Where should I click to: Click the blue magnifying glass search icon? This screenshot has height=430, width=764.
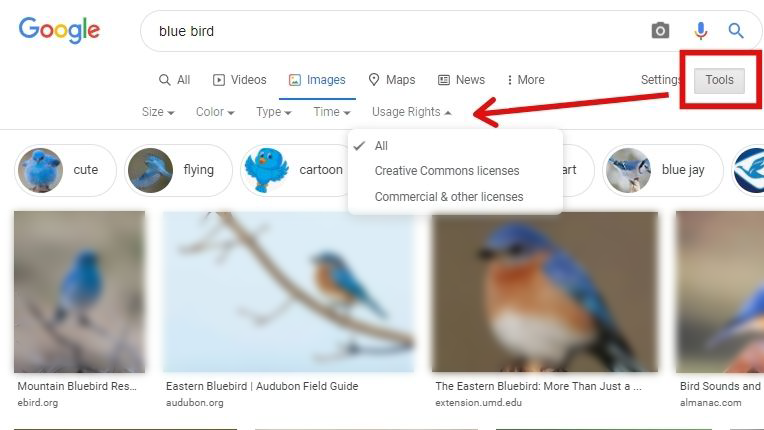(736, 31)
